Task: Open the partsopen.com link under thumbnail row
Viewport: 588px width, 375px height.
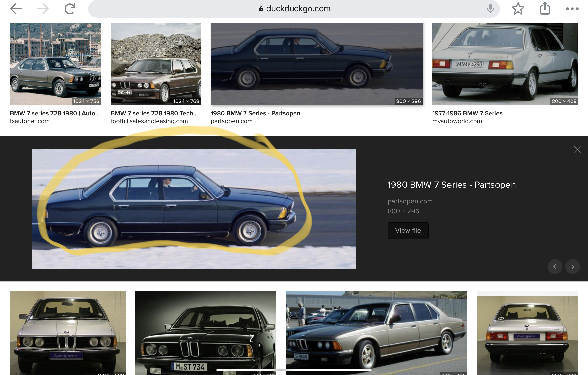Action: (x=231, y=121)
